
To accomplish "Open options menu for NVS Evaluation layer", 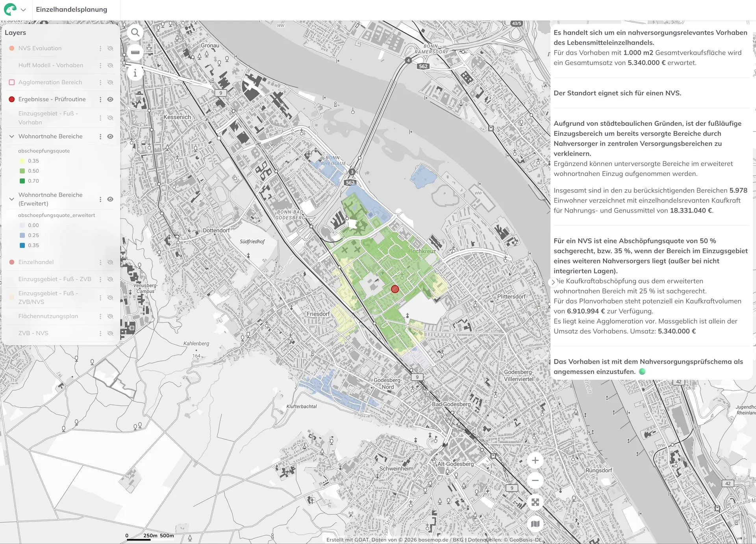I will (x=100, y=48).
